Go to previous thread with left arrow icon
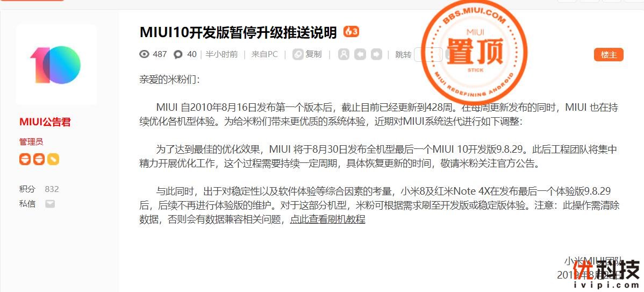 [x=360, y=54]
